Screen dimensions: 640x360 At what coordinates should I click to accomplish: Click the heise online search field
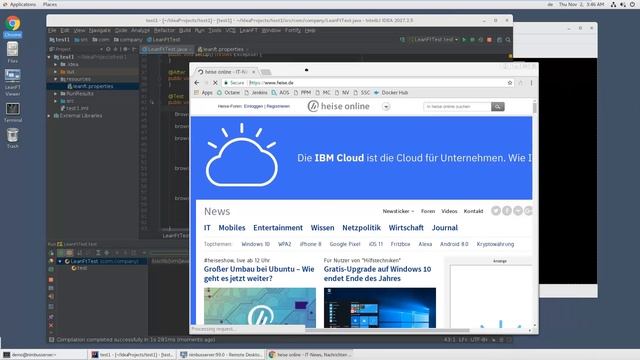click(457, 107)
